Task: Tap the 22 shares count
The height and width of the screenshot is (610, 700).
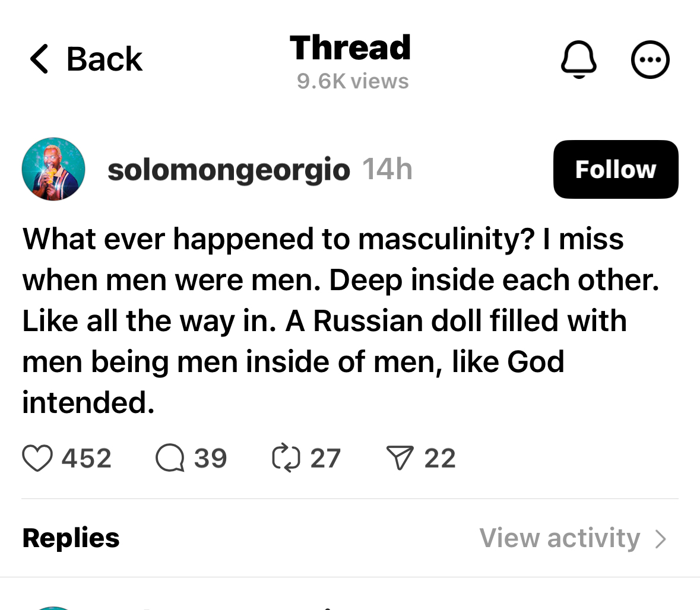Action: pos(440,459)
